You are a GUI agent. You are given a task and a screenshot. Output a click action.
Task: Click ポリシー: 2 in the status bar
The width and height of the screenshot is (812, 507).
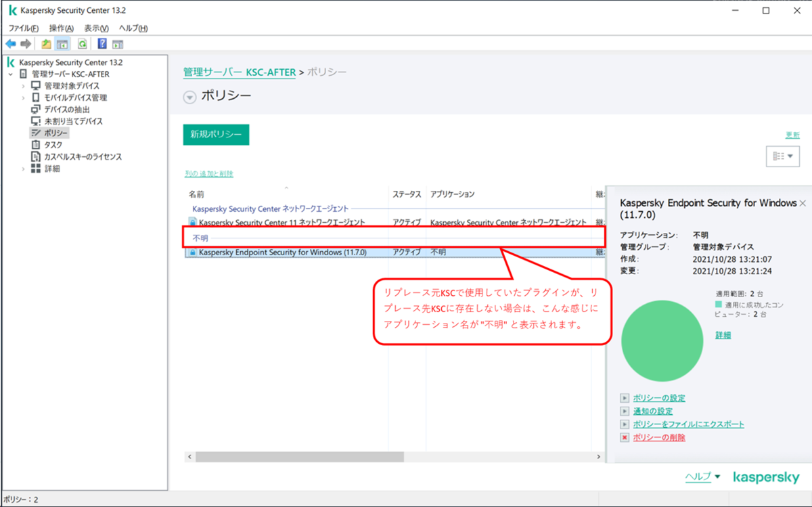coord(22,500)
